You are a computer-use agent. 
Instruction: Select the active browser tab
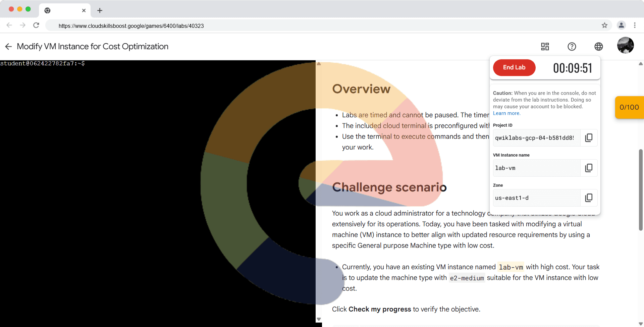pyautogui.click(x=65, y=10)
